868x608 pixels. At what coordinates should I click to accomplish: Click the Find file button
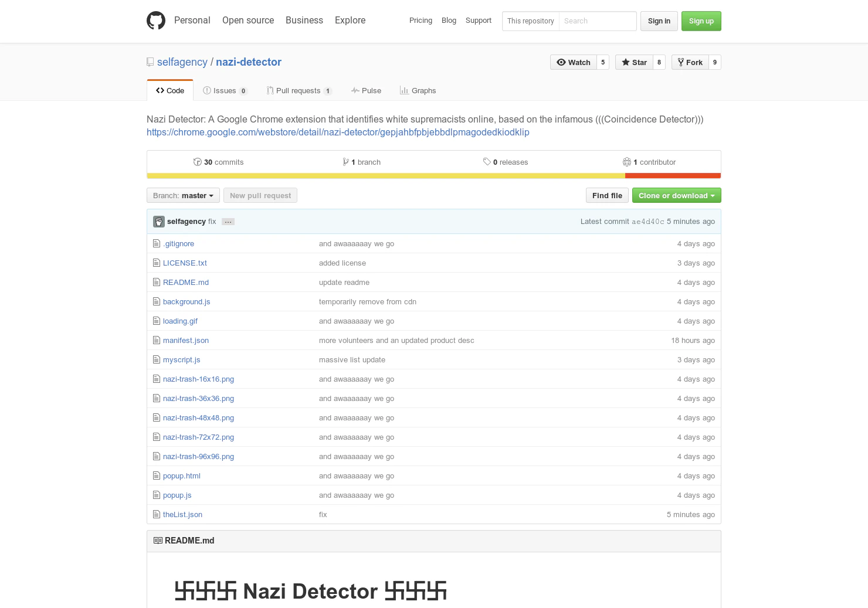coord(606,195)
